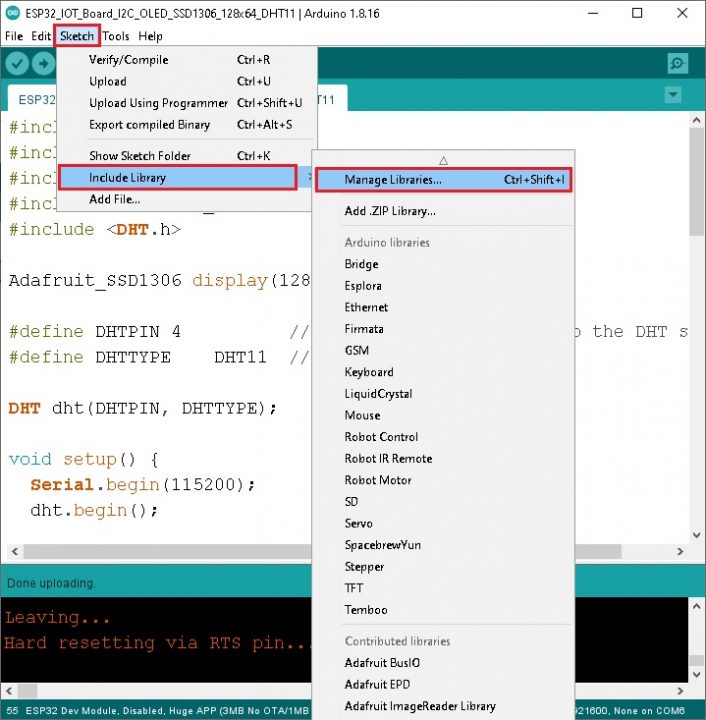This screenshot has width=706, height=720.
Task: Choose Show Sketch Folder
Action: click(x=139, y=156)
